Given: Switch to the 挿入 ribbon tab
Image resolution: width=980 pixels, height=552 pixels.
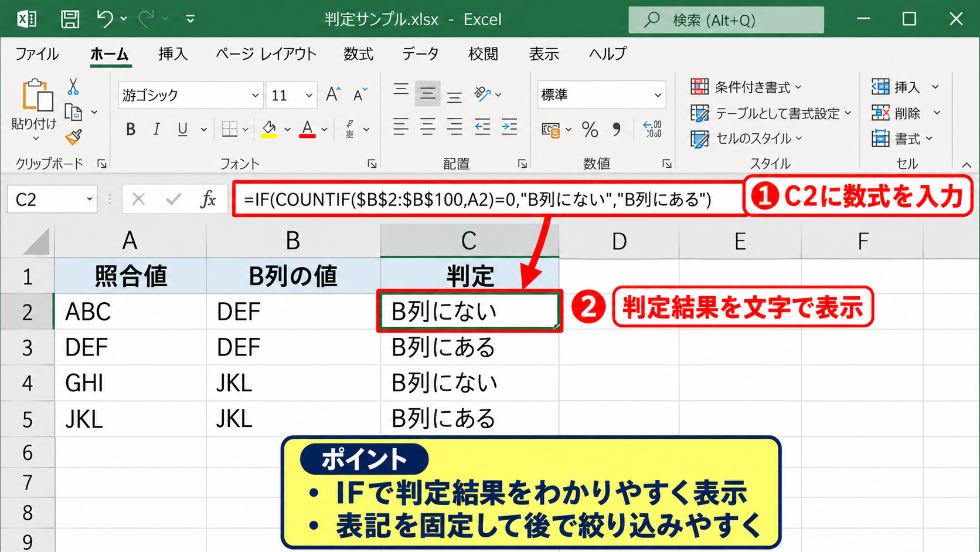Looking at the screenshot, I should coord(173,54).
